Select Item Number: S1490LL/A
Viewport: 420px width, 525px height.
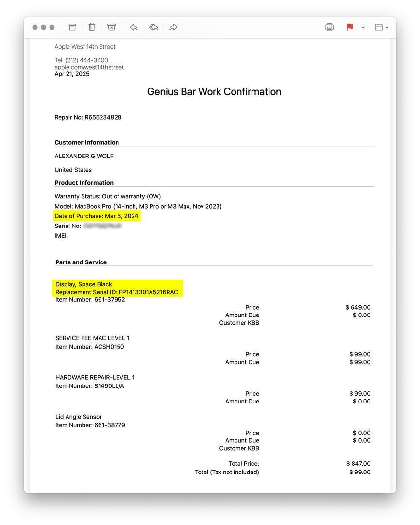click(90, 386)
